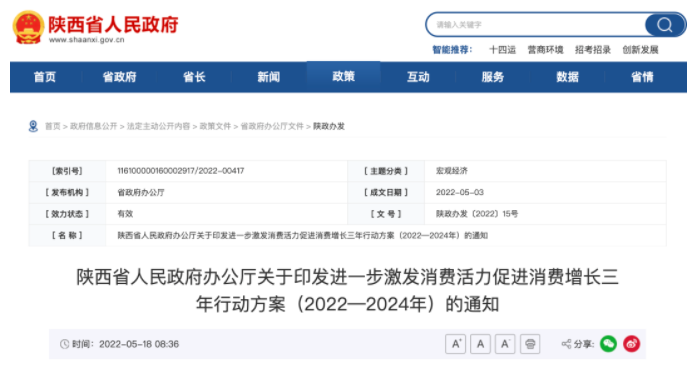Open the 新闻 navigation tab
This screenshot has height=367, width=694.
[x=269, y=77]
